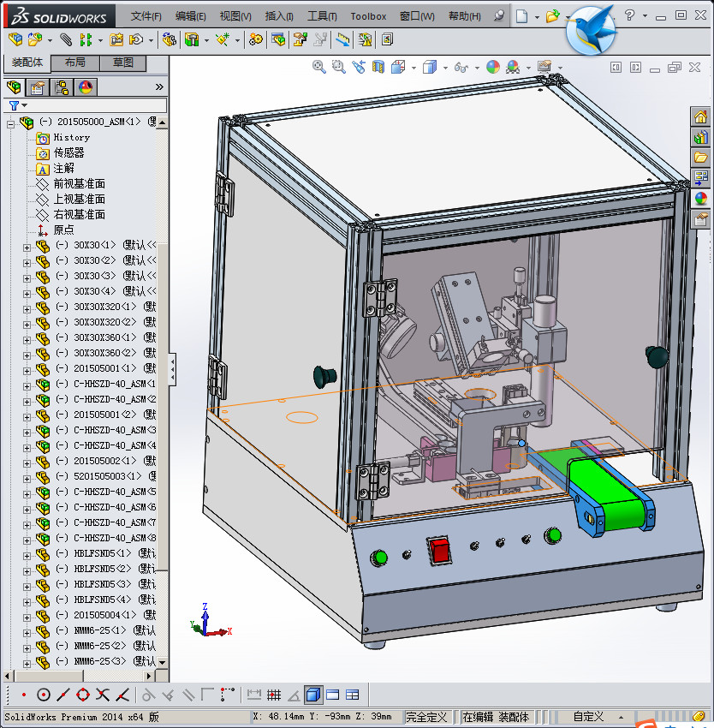This screenshot has height=728, width=714.
Task: Toggle the Quadrant snap icon
Action: click(83, 695)
